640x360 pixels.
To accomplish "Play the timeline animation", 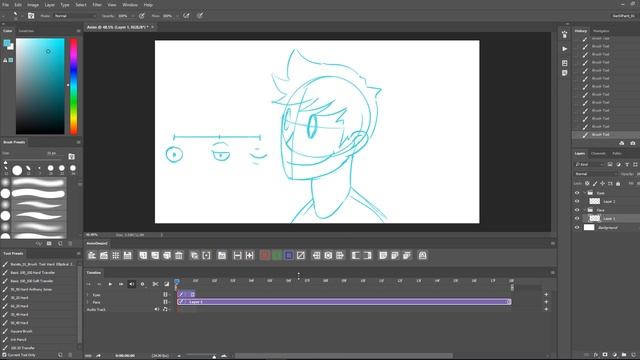I will point(110,284).
